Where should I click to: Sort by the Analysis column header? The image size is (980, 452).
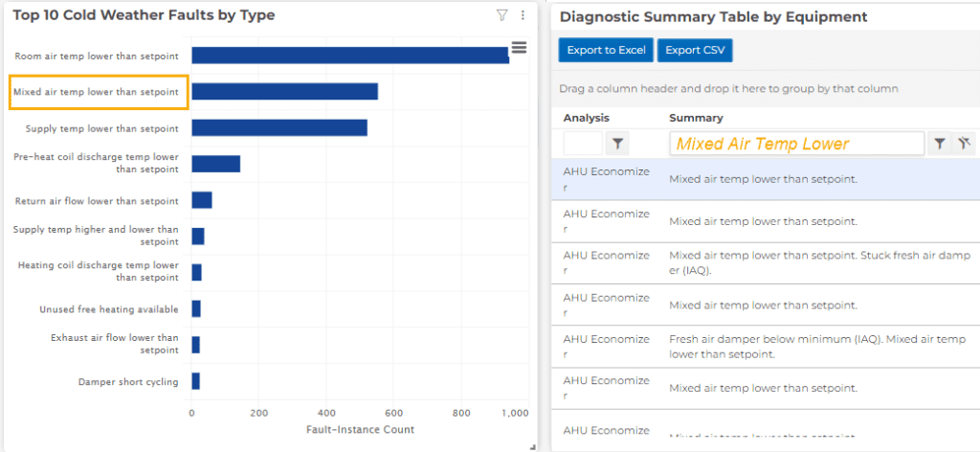(586, 118)
